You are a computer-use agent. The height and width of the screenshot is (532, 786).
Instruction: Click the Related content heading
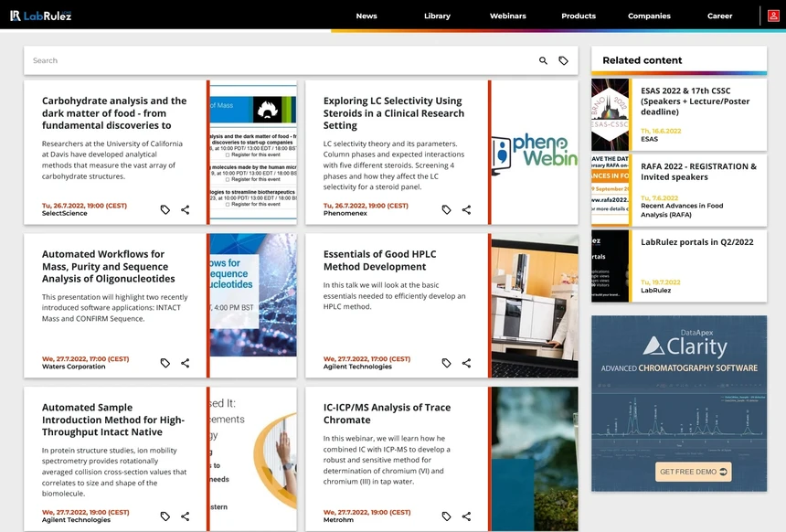tap(643, 60)
